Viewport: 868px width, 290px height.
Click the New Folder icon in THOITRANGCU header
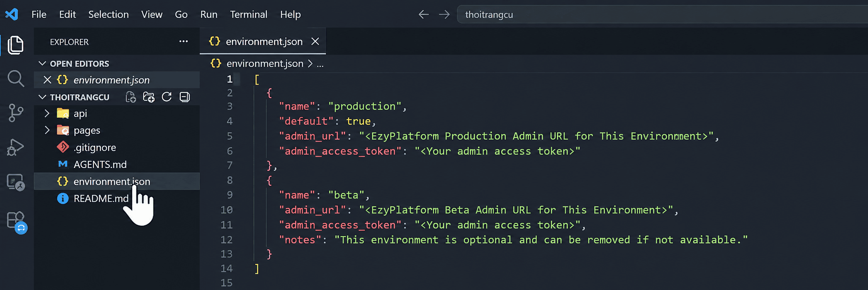point(149,97)
